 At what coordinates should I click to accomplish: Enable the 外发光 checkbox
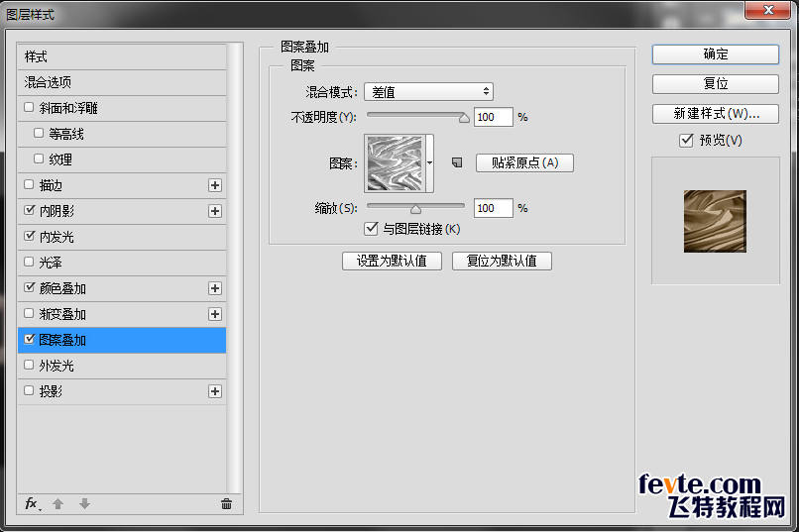tap(29, 365)
